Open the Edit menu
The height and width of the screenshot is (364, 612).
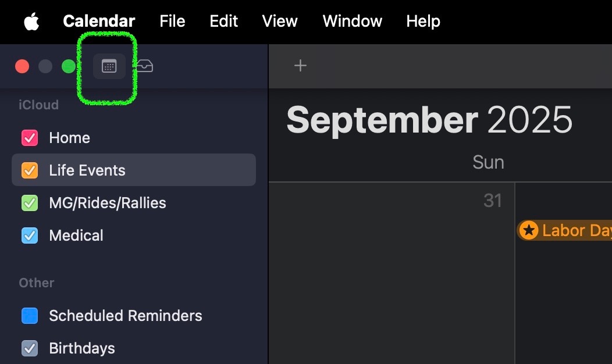point(224,22)
